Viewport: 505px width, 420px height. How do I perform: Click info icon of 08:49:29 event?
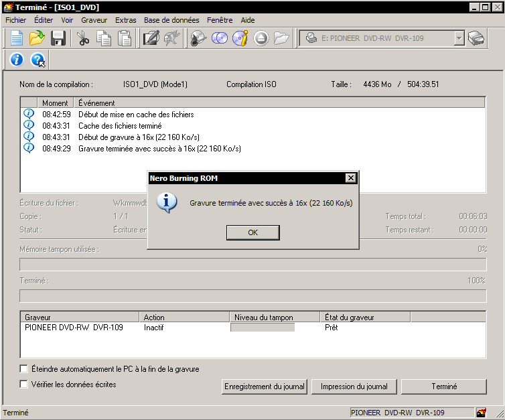[29, 148]
